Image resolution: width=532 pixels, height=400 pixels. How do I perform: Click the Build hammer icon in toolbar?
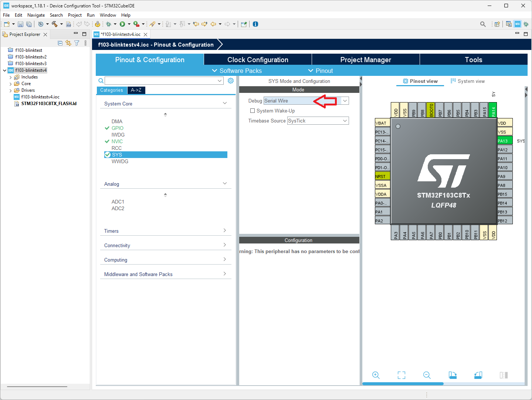55,24
